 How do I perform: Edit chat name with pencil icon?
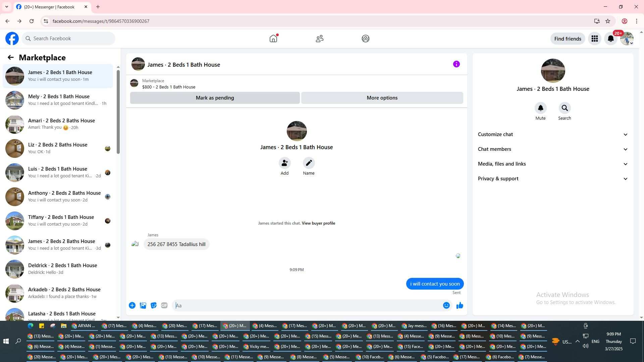[309, 163]
